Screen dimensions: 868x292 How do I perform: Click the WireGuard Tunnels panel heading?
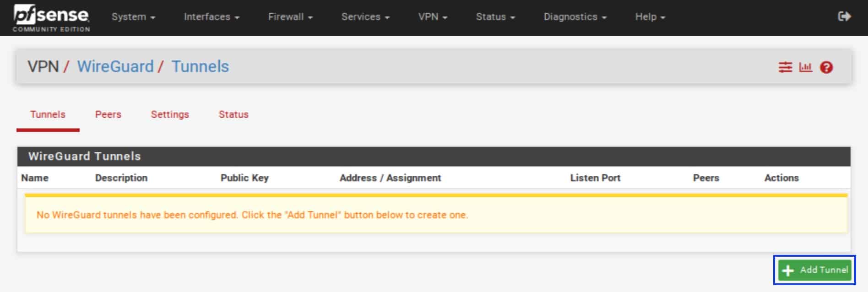coord(434,157)
